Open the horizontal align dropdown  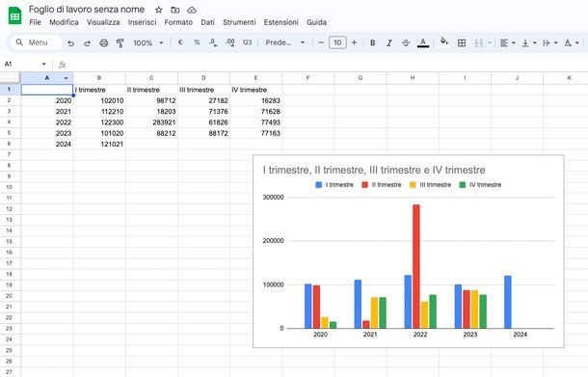[508, 43]
